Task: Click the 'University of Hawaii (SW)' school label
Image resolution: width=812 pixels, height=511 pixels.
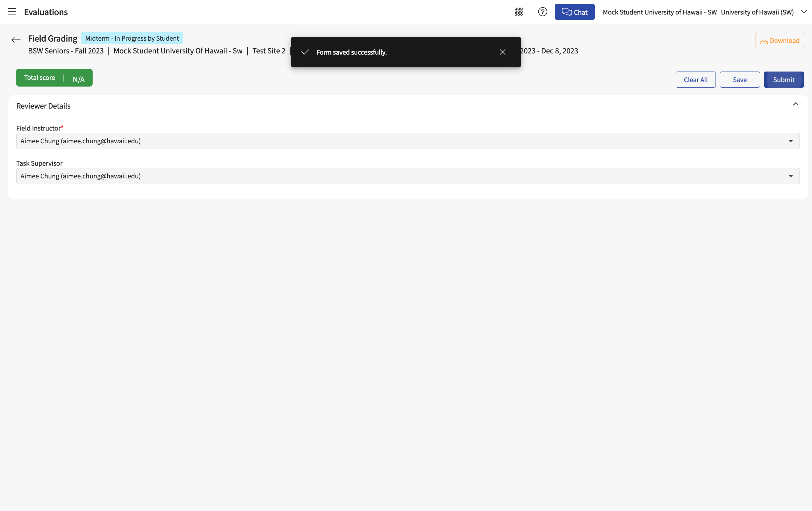Action: 757,12
